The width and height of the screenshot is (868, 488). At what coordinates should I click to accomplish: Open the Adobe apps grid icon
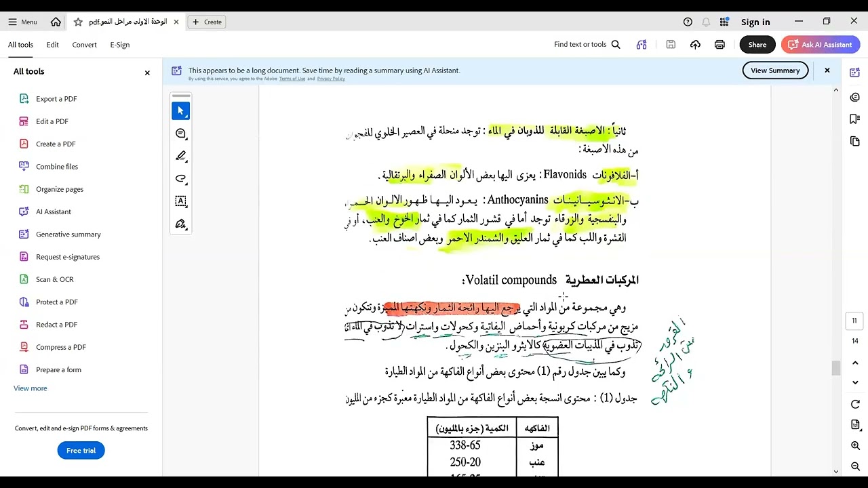tap(724, 22)
